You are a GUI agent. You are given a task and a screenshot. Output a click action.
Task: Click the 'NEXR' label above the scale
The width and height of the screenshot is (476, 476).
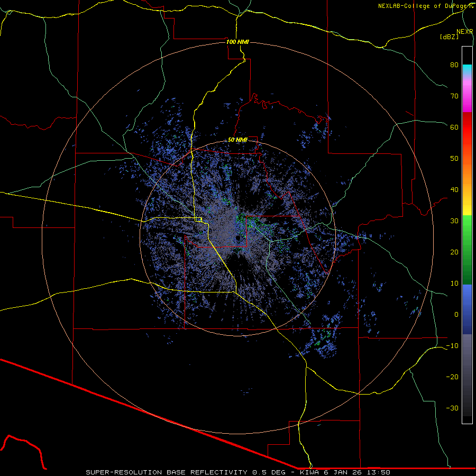point(465,32)
